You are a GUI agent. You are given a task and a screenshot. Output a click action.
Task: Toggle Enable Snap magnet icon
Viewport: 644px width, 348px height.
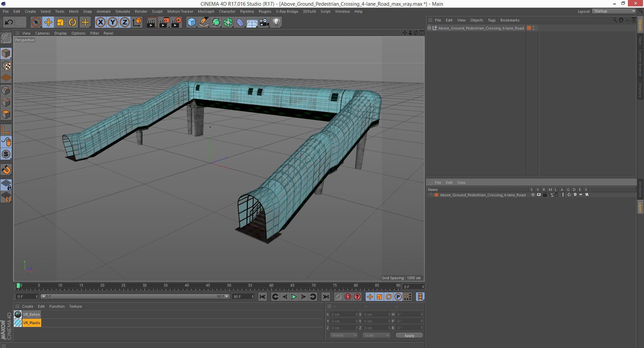[x=6, y=170]
